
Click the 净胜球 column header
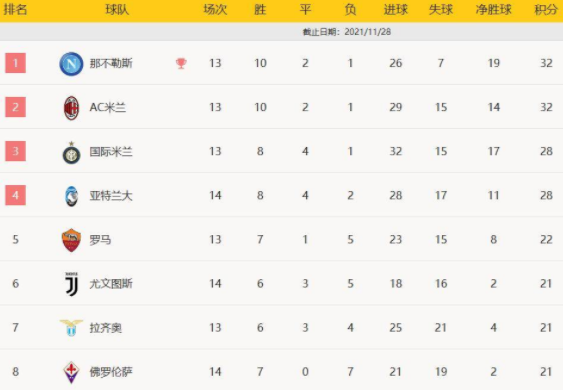coord(493,10)
